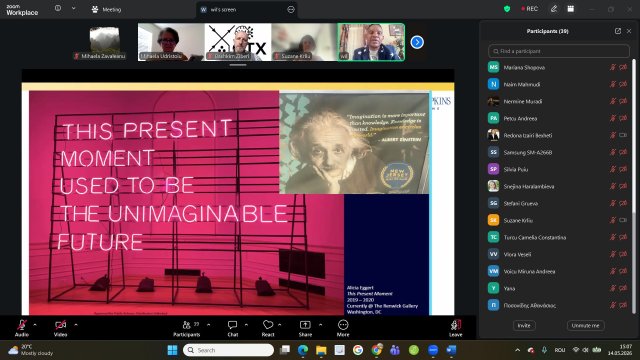640x360 pixels.
Task: Open video options arrow beside Video
Action: [76, 325]
